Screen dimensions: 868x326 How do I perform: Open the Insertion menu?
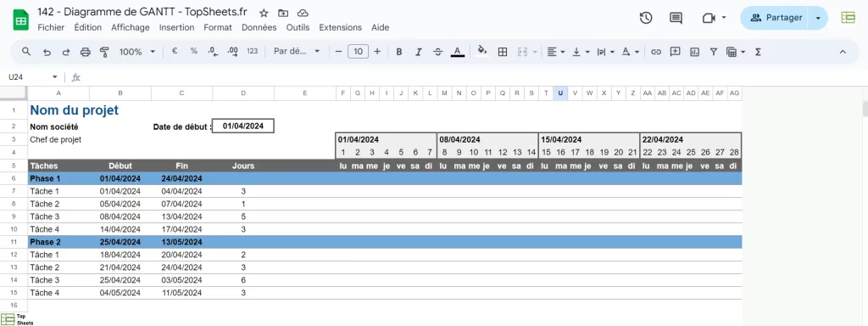[176, 27]
